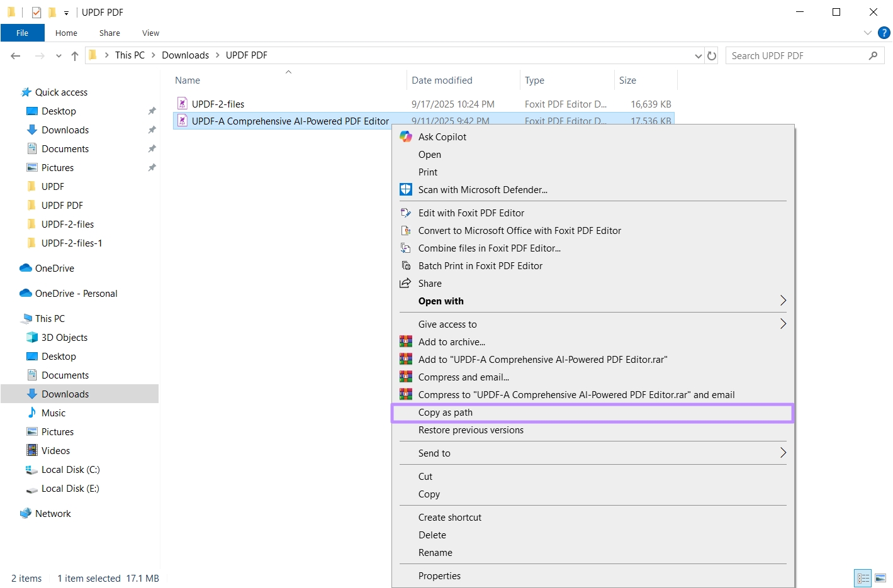Unpin Pictures from Quick access
This screenshot has width=893, height=588.
152,167
